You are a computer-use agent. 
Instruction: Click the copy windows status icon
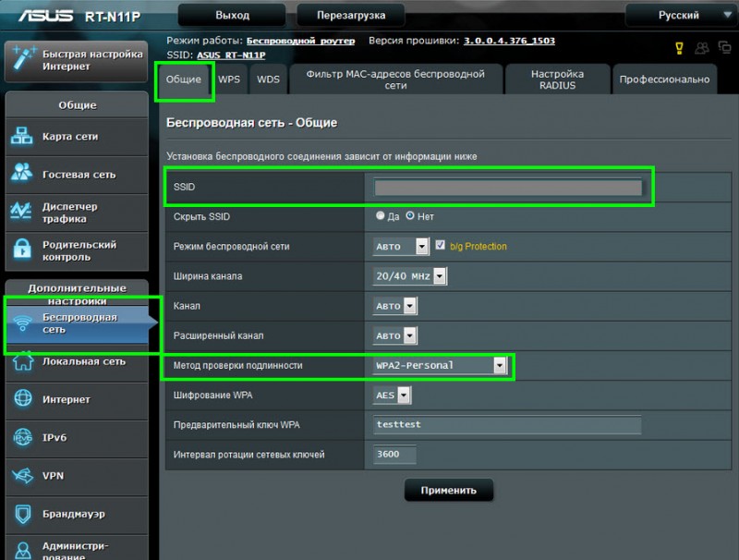tap(724, 47)
